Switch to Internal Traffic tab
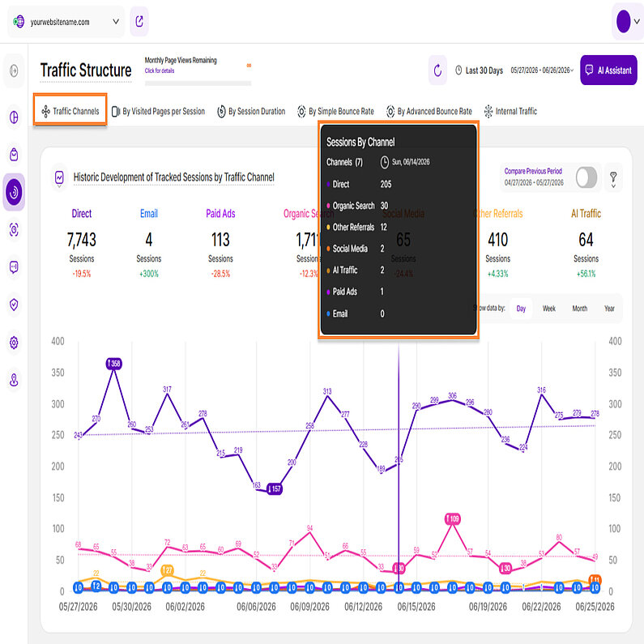644x644 pixels. [510, 111]
